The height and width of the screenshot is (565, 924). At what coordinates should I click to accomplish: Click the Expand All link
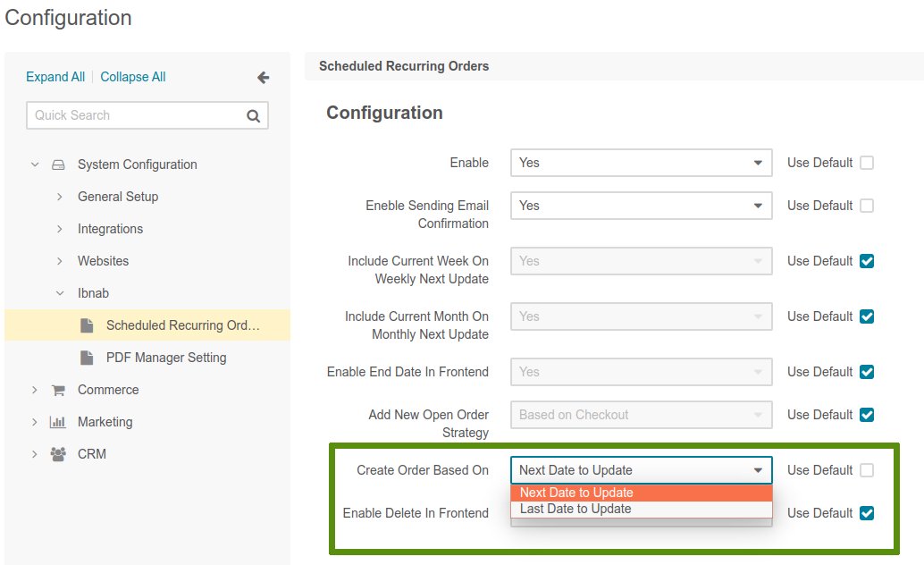pyautogui.click(x=55, y=77)
